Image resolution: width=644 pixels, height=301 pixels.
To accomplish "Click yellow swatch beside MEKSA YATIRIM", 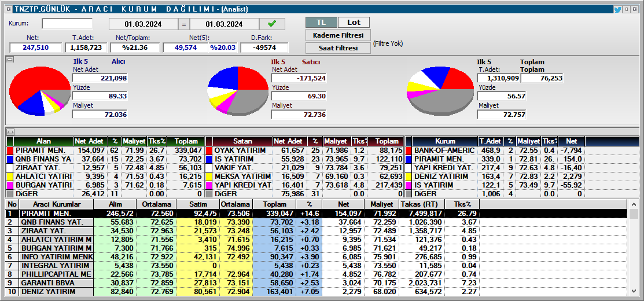I will (209, 176).
